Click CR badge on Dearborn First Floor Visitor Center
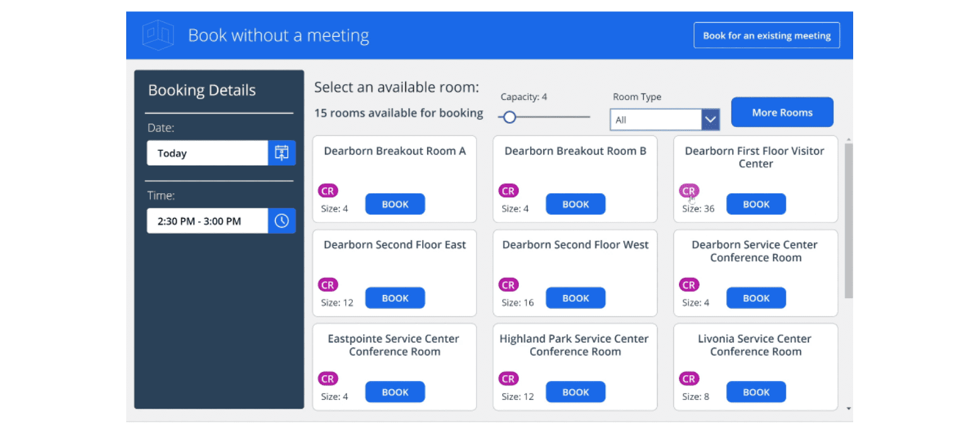 click(688, 191)
